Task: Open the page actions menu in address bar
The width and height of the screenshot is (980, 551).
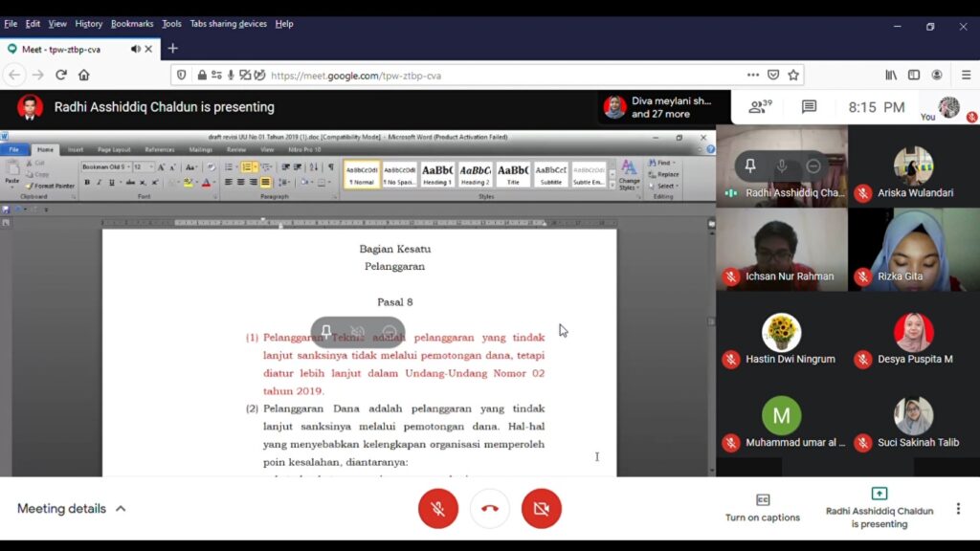Action: [753, 75]
